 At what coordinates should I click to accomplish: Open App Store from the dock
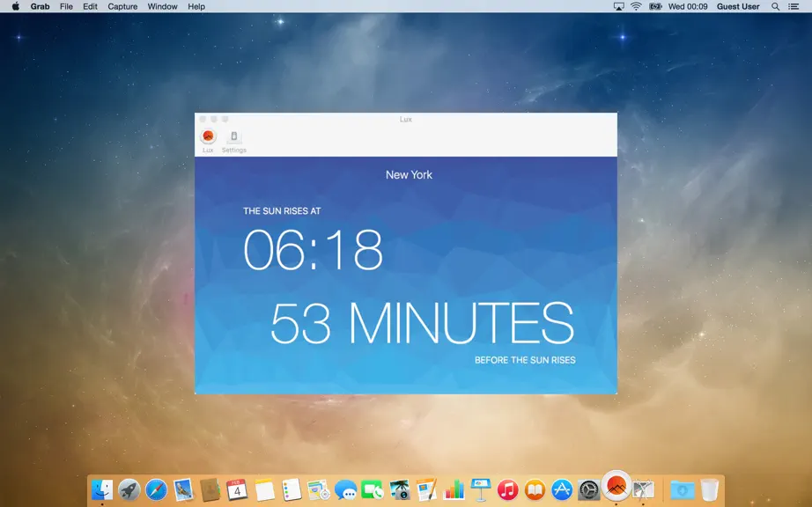pyautogui.click(x=562, y=489)
